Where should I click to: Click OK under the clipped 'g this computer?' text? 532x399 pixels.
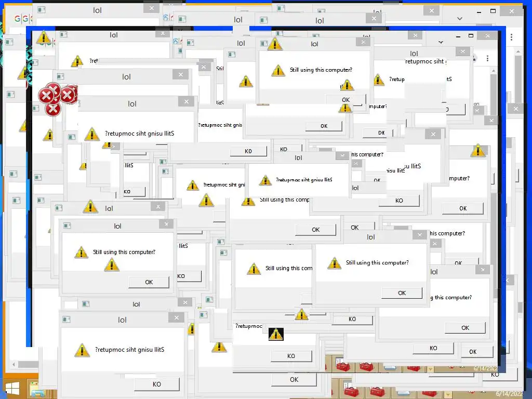tap(465, 328)
